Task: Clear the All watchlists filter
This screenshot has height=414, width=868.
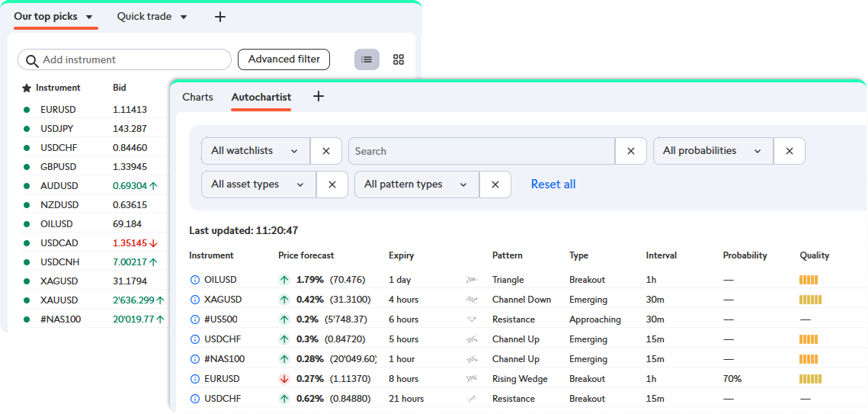Action: pyautogui.click(x=326, y=151)
